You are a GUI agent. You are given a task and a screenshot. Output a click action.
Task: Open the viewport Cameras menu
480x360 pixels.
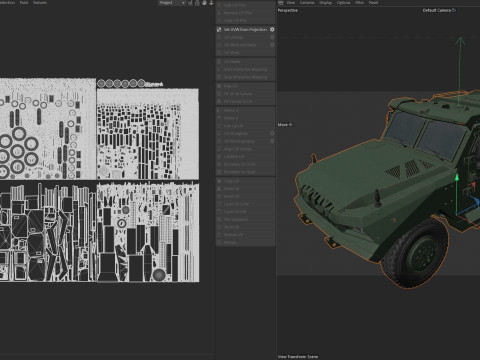tap(307, 3)
